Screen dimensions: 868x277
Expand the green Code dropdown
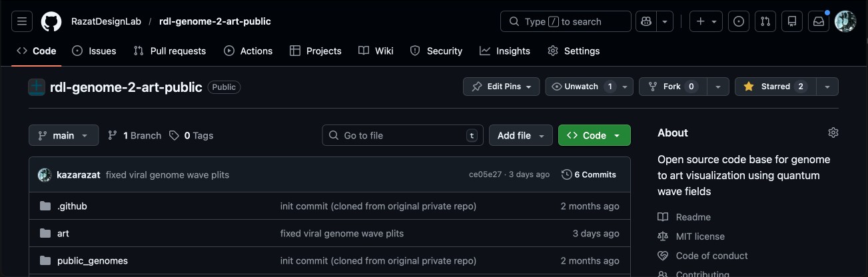point(594,135)
